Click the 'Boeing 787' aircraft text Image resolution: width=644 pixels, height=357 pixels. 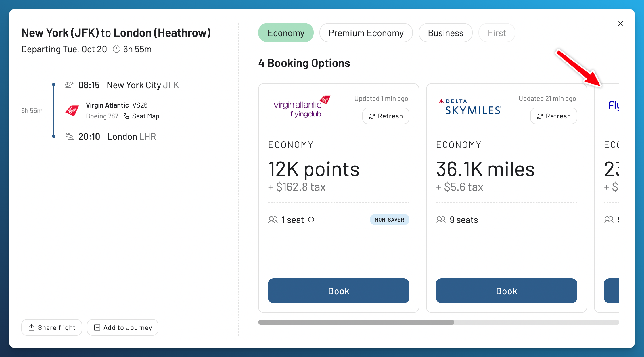(x=102, y=116)
